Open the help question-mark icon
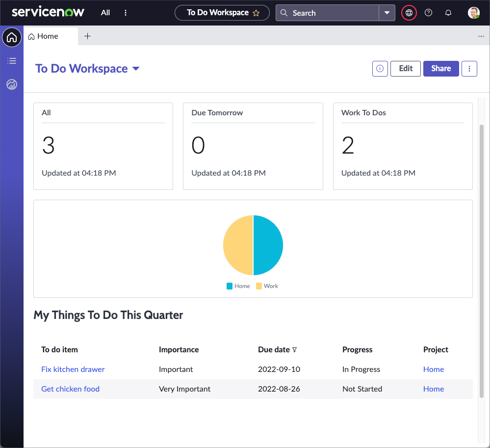Image resolution: width=490 pixels, height=448 pixels. pos(428,13)
